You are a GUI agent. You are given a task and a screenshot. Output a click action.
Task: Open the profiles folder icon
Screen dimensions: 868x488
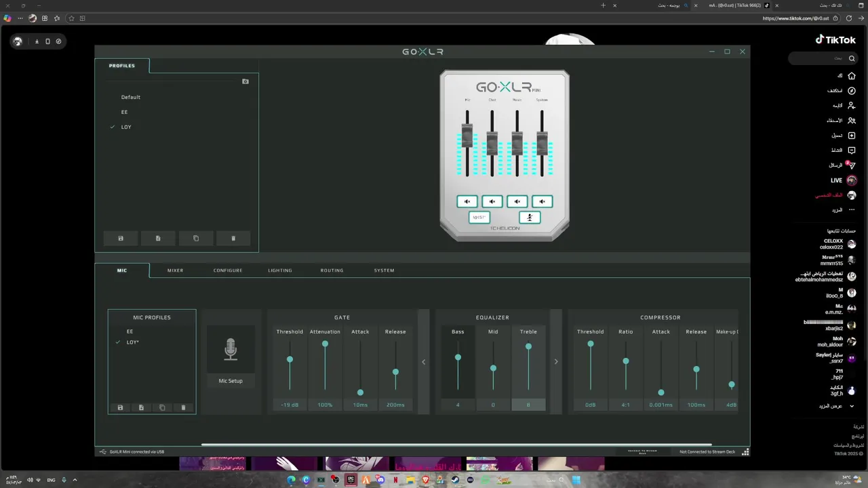pos(245,81)
